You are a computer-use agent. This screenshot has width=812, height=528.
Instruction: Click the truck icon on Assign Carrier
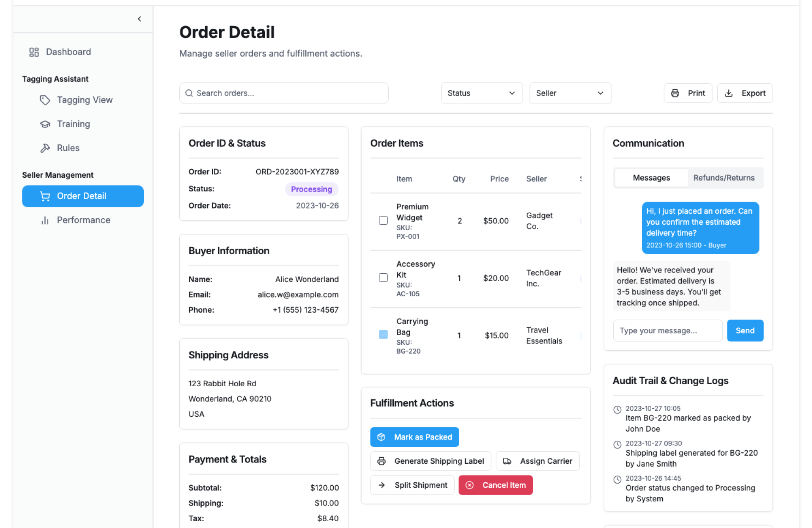pos(507,461)
